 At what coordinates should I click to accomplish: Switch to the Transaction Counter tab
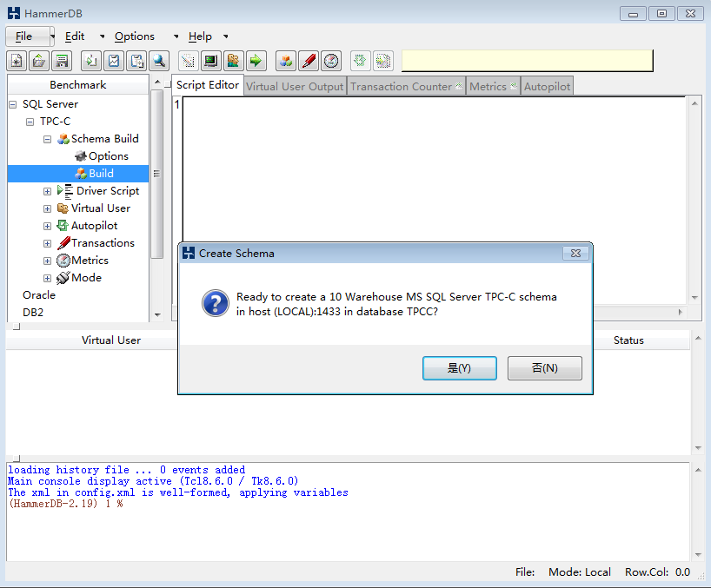[x=406, y=86]
